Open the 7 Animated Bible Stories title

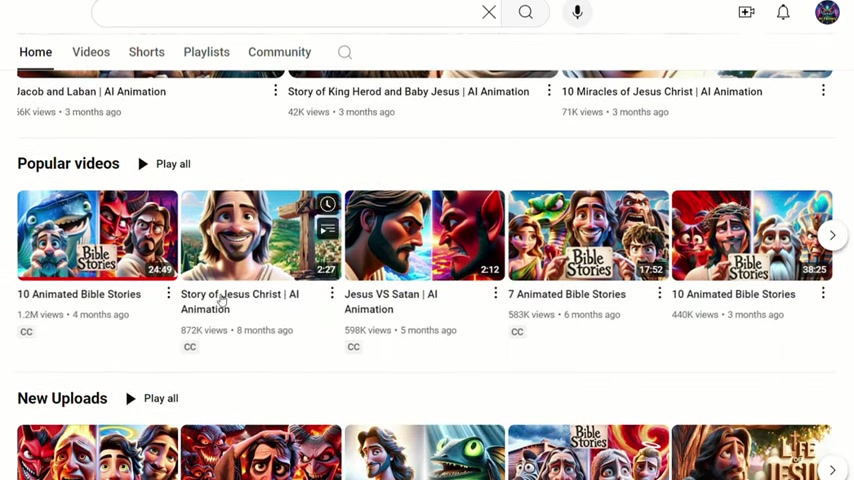point(567,294)
